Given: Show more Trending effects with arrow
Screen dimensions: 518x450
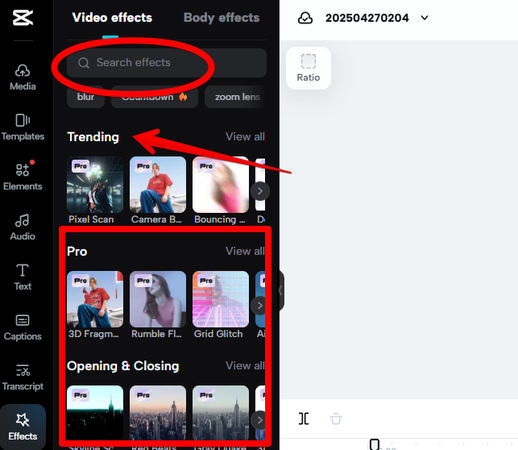Looking at the screenshot, I should 260,191.
